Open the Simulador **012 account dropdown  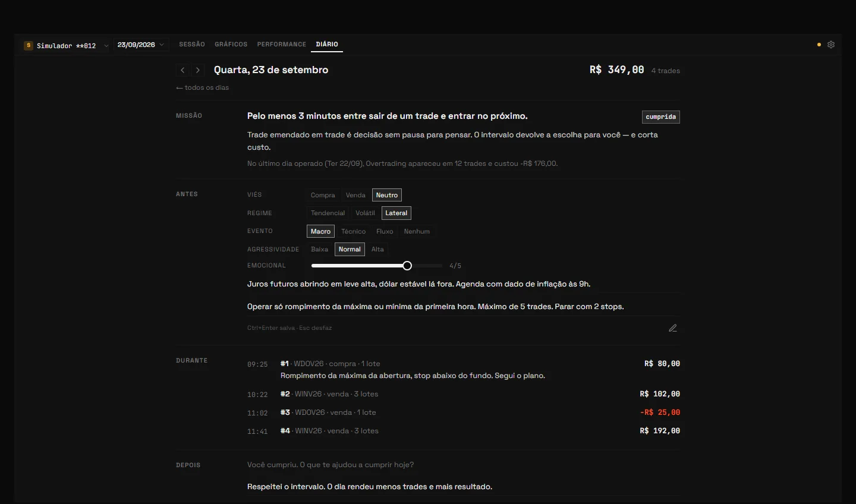coord(67,45)
